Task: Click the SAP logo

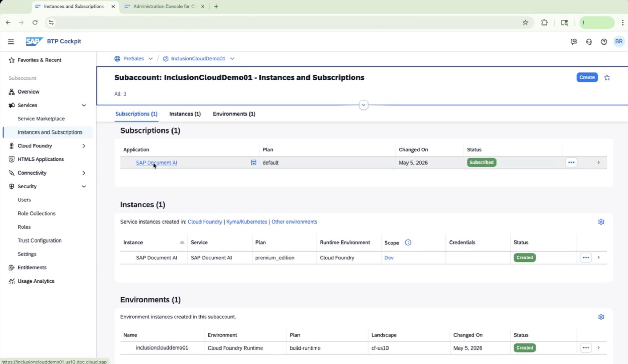Action: [x=35, y=41]
